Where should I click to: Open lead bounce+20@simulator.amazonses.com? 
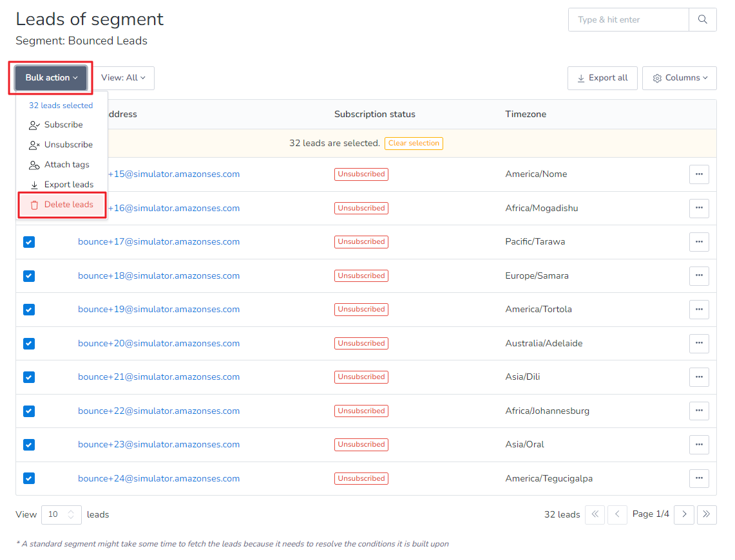[x=158, y=343]
